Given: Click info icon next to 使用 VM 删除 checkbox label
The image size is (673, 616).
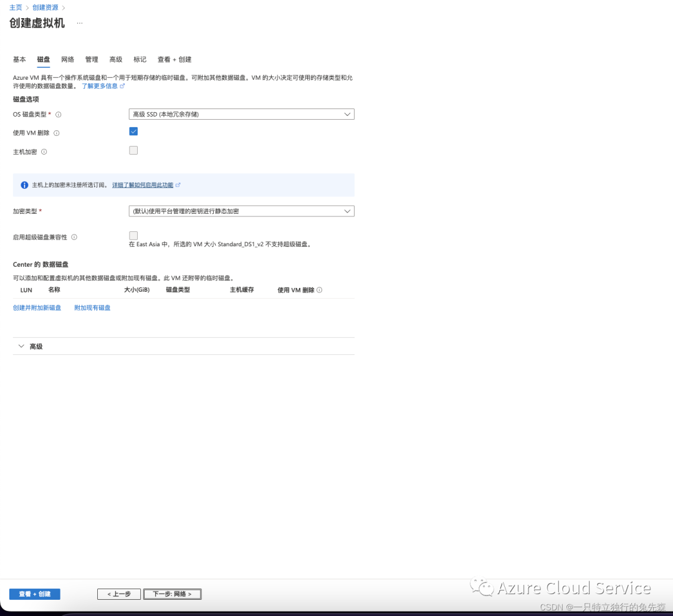Looking at the screenshot, I should coord(57,133).
